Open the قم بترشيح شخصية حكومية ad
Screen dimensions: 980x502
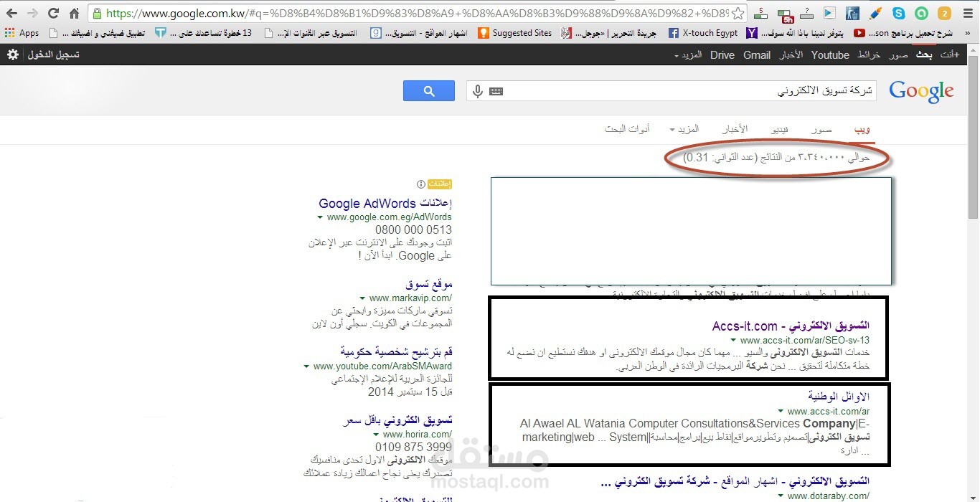pos(396,352)
